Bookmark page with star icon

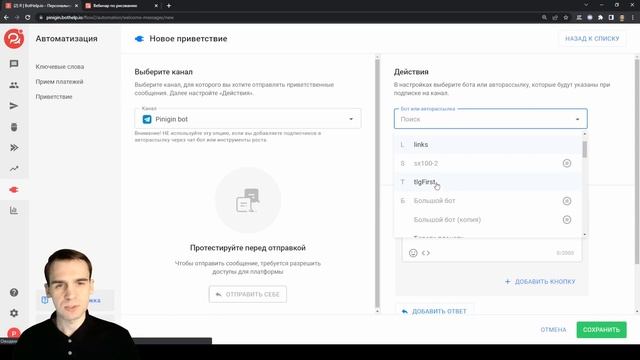click(566, 18)
